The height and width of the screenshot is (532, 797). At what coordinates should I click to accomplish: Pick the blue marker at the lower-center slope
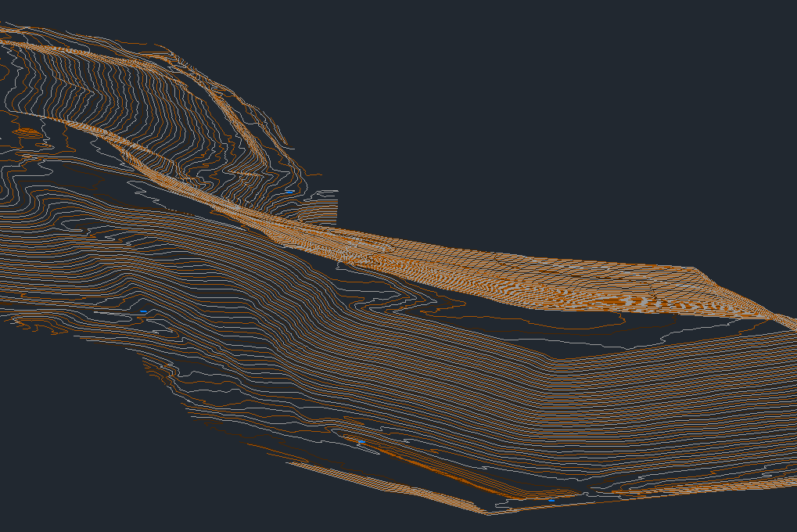tap(359, 443)
